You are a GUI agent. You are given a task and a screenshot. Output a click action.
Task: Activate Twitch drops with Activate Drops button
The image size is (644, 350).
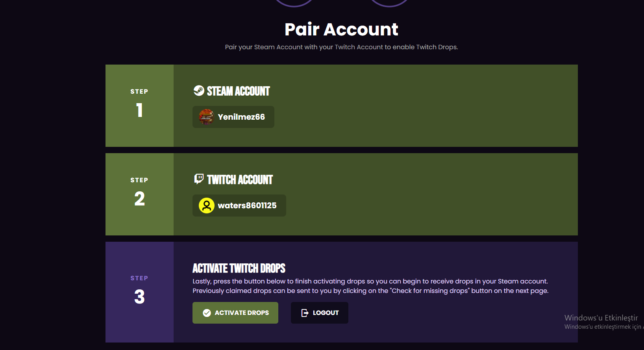235,313
